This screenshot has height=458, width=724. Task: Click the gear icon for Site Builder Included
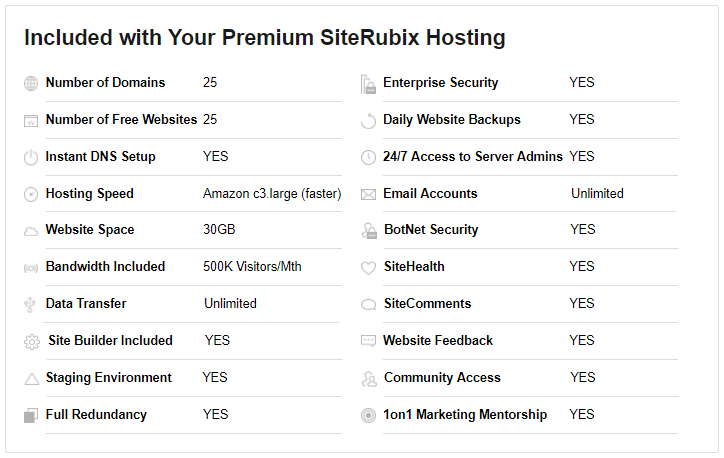(x=31, y=342)
